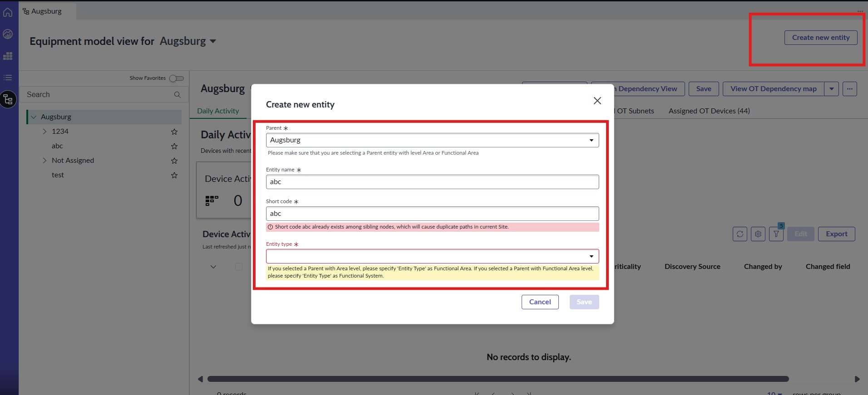This screenshot has width=868, height=395.
Task: Switch to Daily Activity tab
Action: 218,111
